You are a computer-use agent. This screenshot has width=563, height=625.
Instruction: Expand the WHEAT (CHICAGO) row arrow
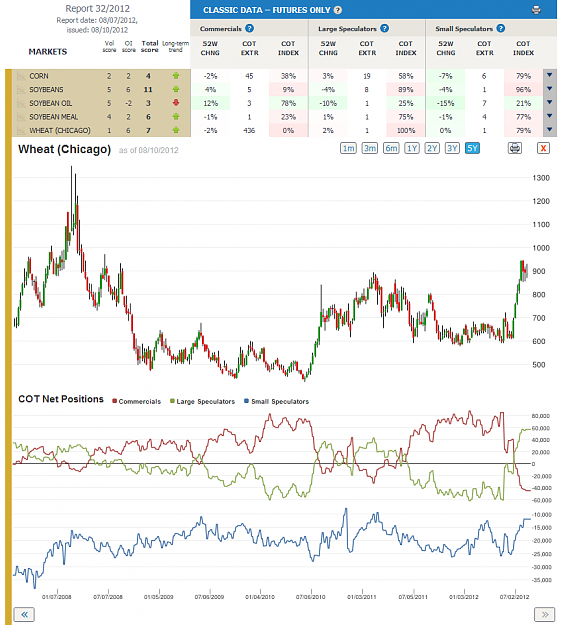click(x=549, y=130)
